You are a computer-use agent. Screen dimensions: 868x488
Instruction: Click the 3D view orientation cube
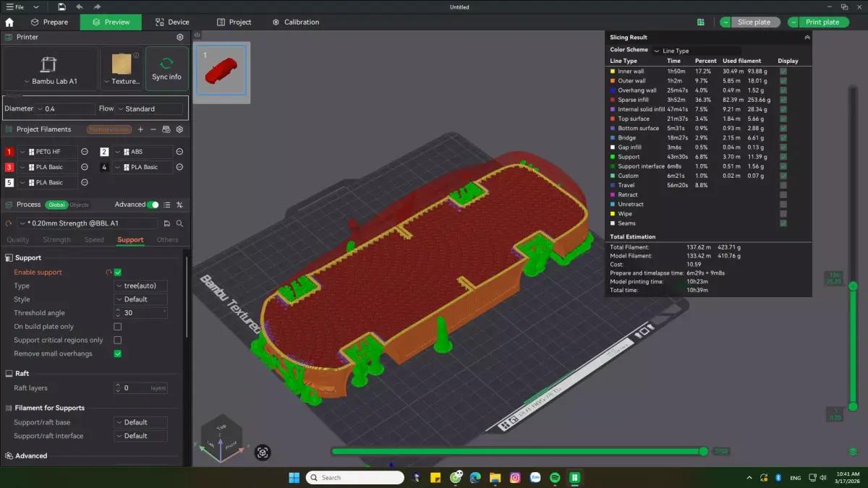(x=222, y=438)
